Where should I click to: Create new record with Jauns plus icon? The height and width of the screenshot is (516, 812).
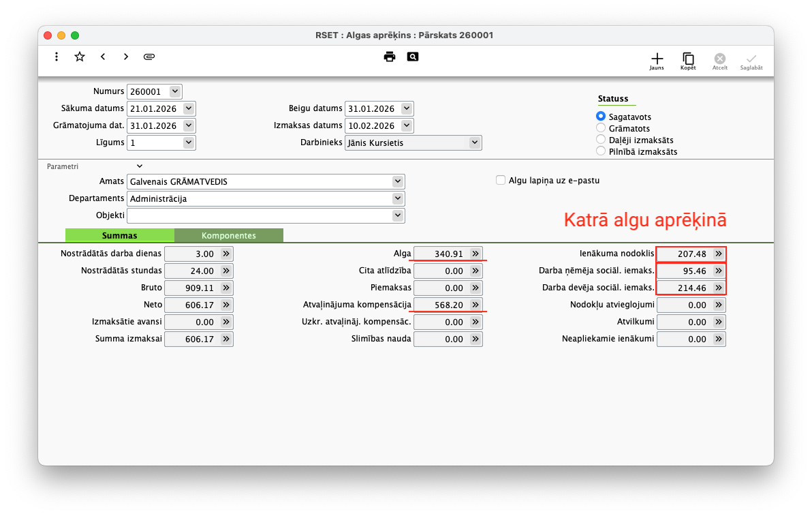(657, 59)
